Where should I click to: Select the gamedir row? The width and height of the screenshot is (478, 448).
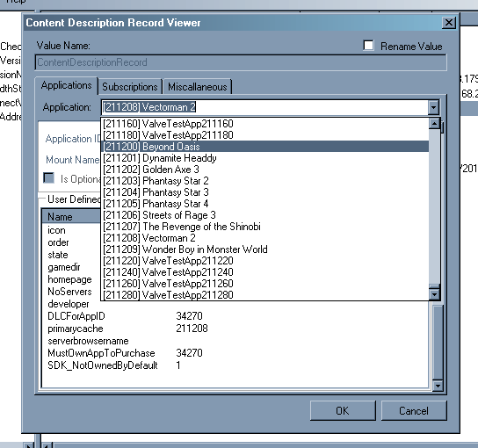point(64,267)
